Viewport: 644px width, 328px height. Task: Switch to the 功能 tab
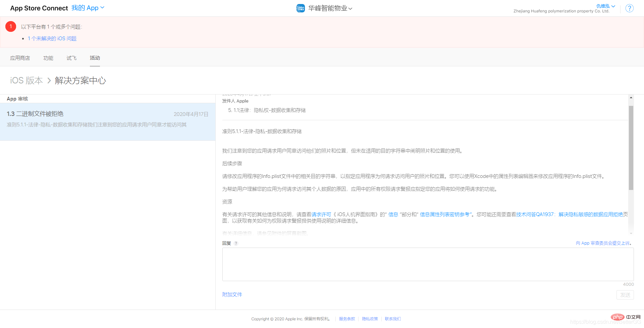(x=48, y=58)
